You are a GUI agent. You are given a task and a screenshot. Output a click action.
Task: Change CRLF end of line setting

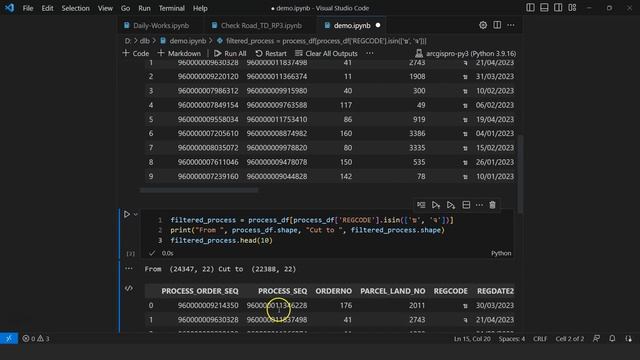pos(540,339)
